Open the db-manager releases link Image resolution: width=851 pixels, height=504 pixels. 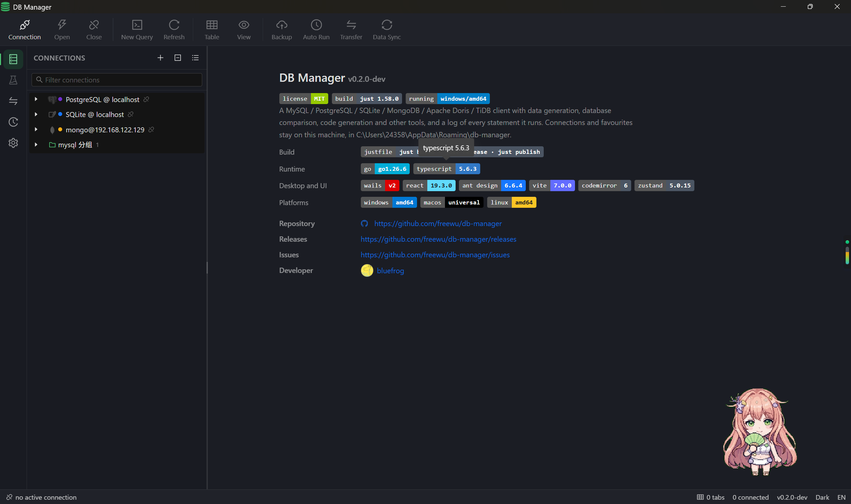(438, 239)
